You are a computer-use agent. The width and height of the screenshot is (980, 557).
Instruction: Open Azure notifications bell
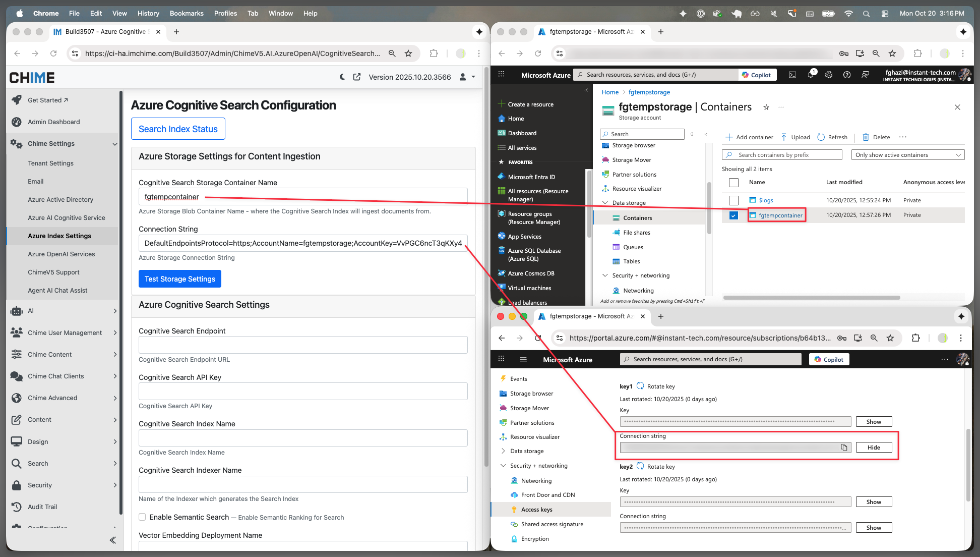tap(811, 75)
